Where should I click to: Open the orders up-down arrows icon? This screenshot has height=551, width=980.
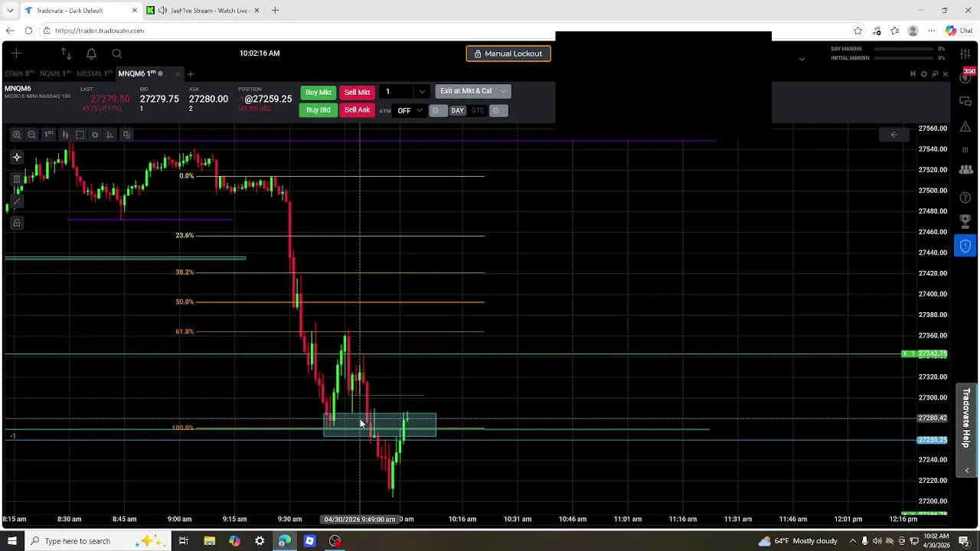pos(66,54)
